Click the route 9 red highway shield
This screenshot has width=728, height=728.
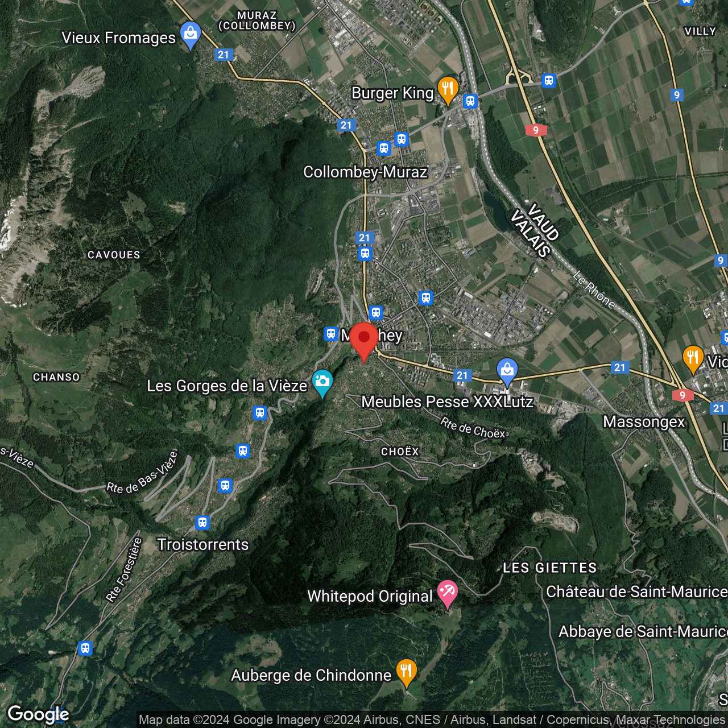(x=535, y=130)
